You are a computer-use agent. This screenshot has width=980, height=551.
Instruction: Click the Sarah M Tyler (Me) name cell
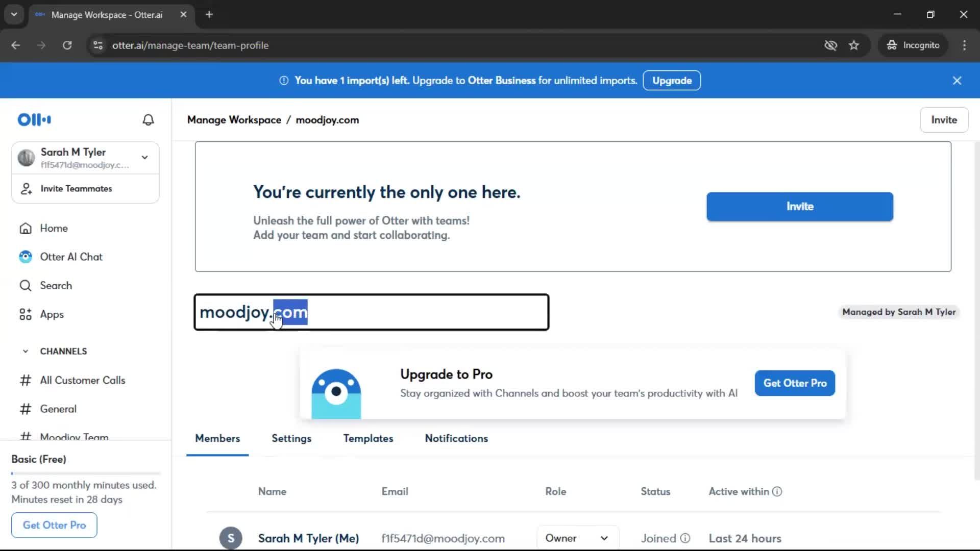[x=308, y=539]
